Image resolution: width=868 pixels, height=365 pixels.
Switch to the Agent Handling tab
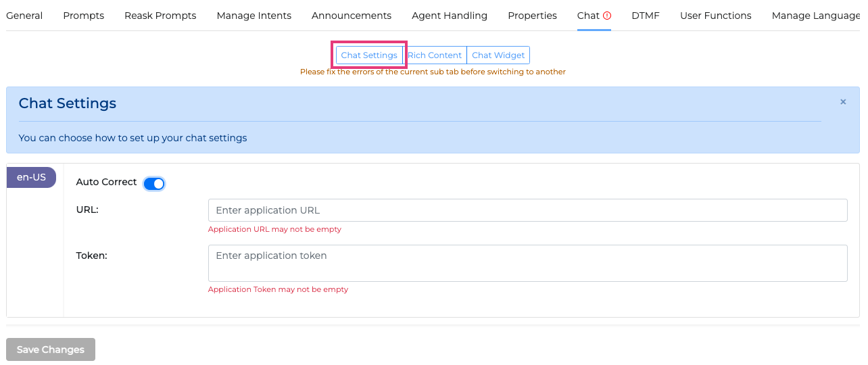click(450, 16)
